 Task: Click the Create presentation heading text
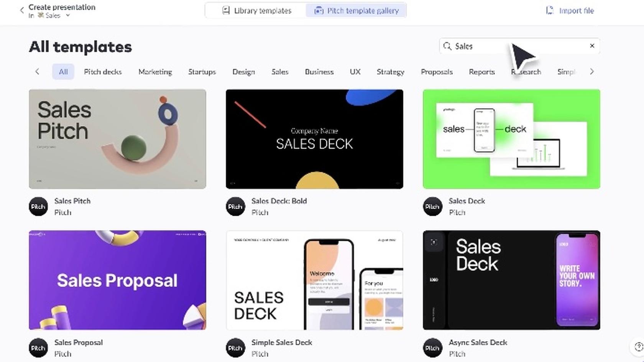click(62, 7)
